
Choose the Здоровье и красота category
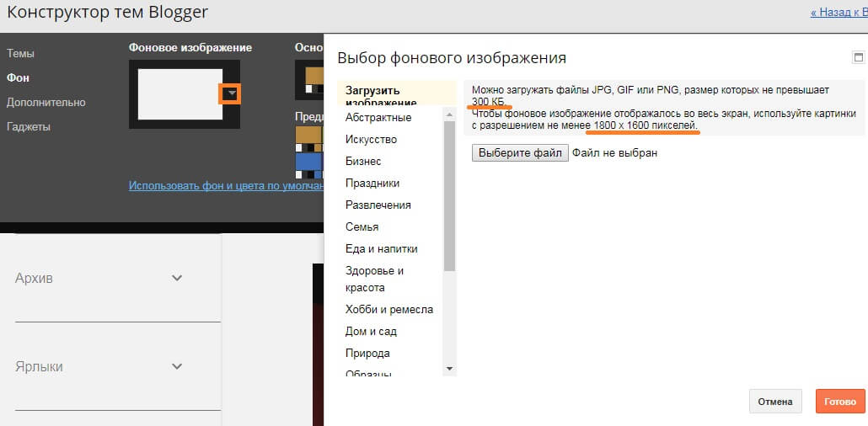[374, 280]
